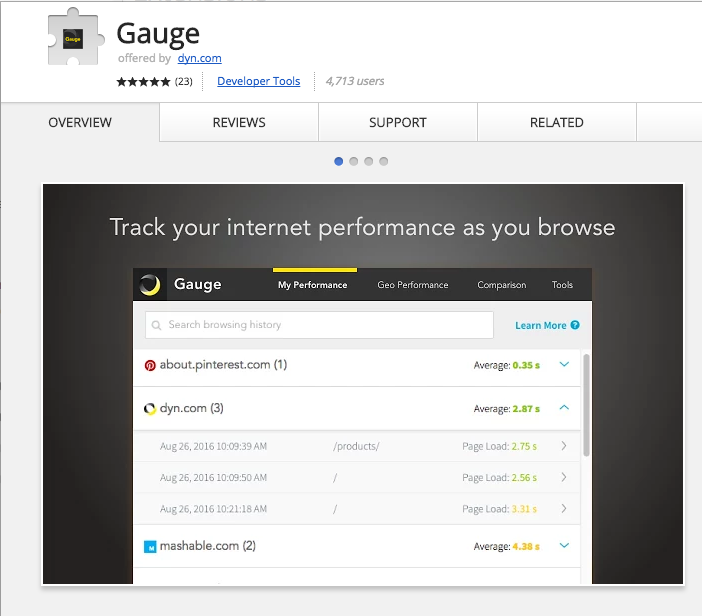Select the fourth carousel dot
The width and height of the screenshot is (702, 616).
384,161
